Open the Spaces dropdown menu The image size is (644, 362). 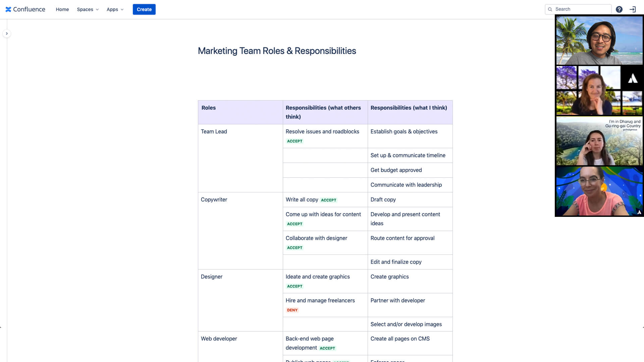coord(87,9)
